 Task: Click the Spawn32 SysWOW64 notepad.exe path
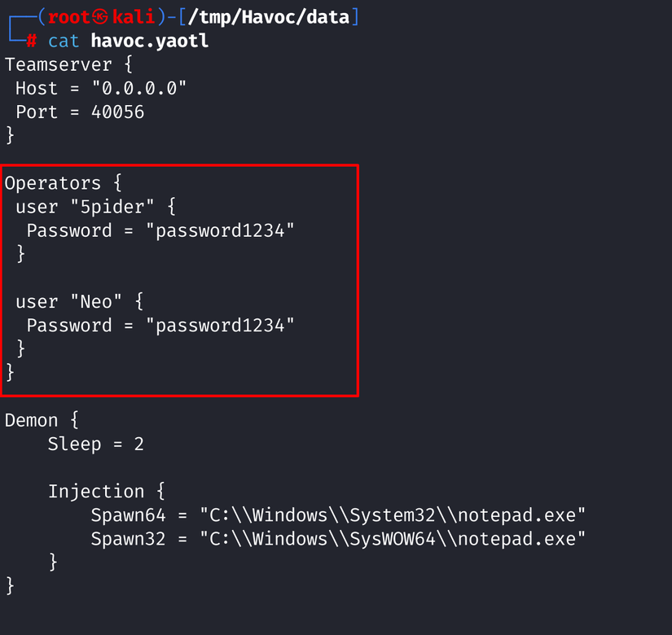[x=393, y=539]
